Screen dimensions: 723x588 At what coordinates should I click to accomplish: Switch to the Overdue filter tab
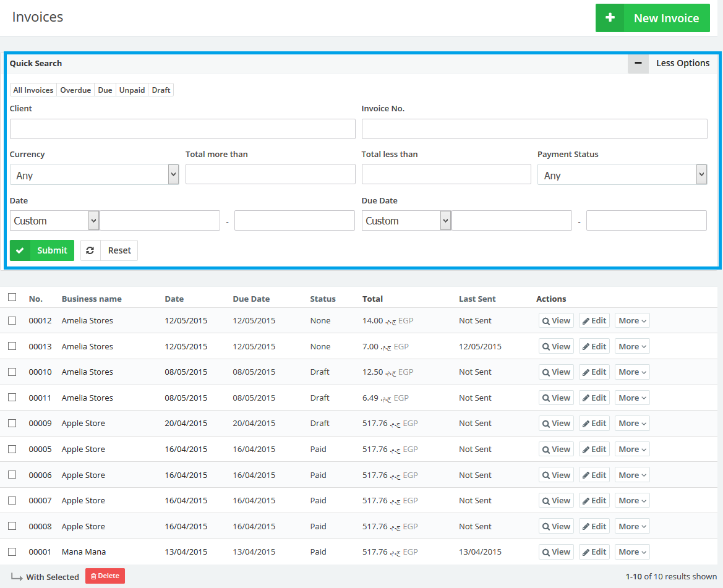click(x=75, y=90)
